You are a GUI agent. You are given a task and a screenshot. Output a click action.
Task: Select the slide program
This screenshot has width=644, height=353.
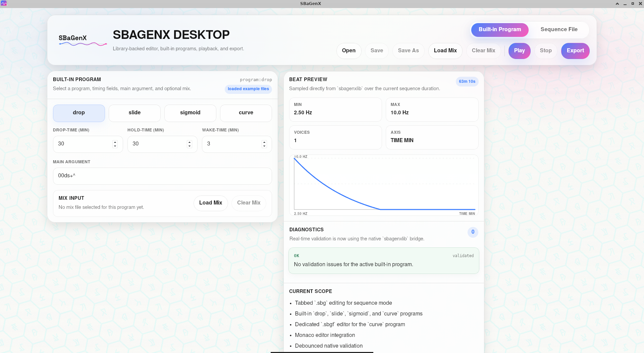point(135,113)
